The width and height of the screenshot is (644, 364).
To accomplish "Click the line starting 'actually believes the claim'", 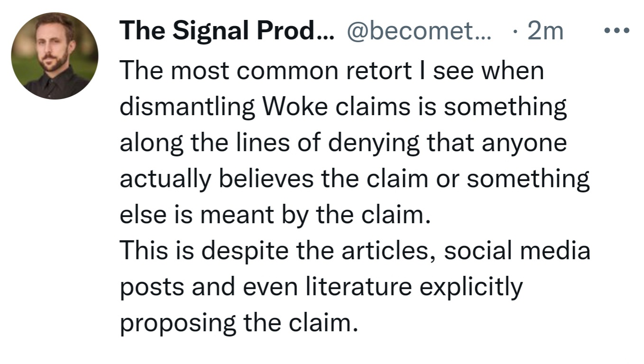I will tap(354, 179).
